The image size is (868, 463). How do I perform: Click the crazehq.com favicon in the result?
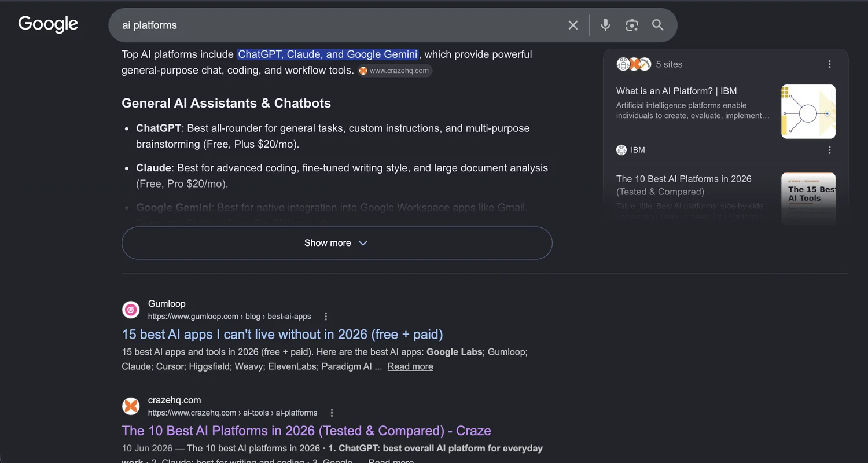131,406
